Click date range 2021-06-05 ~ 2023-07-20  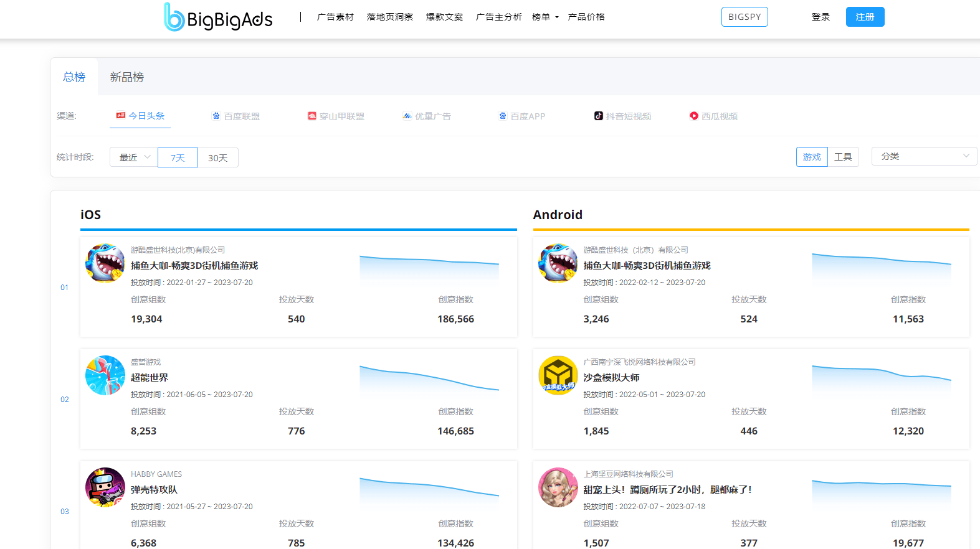coord(209,395)
